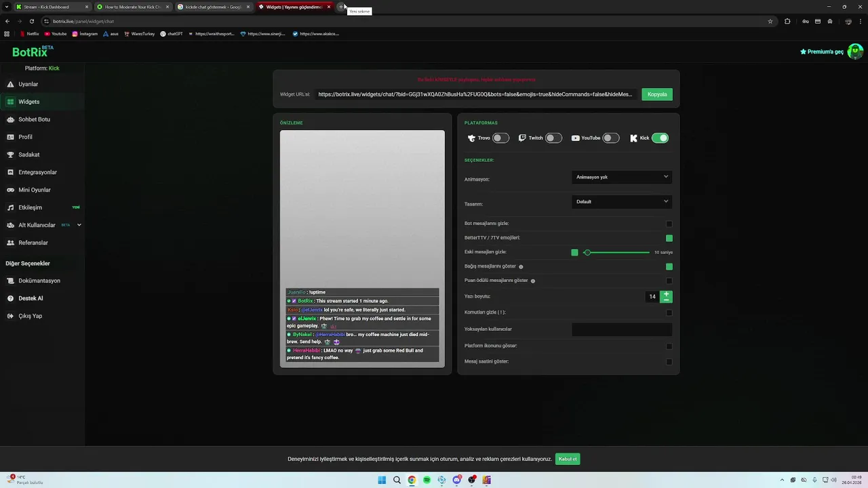The width and height of the screenshot is (868, 488).
Task: Check the Bot mesajlarını gizle checkbox
Action: point(669,224)
